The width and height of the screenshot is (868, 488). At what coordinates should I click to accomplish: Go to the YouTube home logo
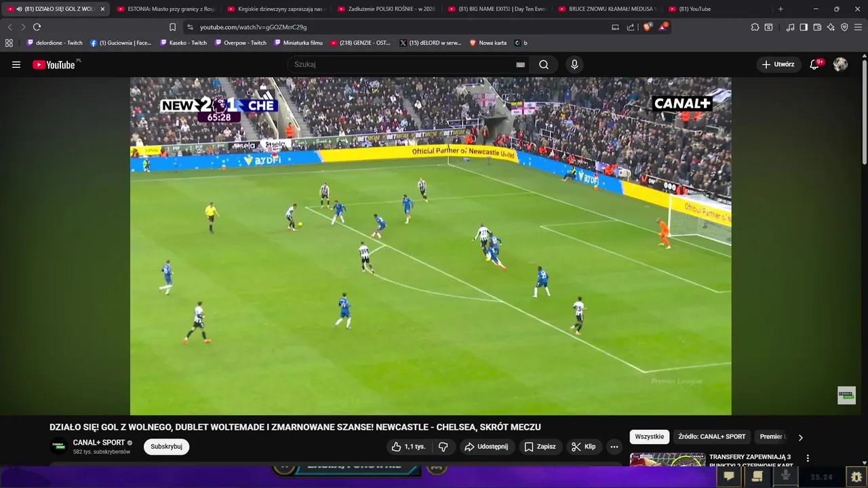(x=54, y=64)
